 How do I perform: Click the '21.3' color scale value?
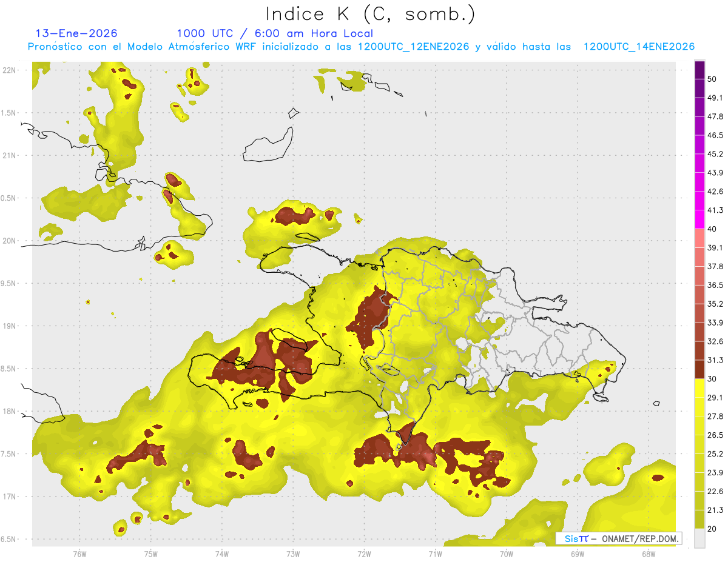715,510
